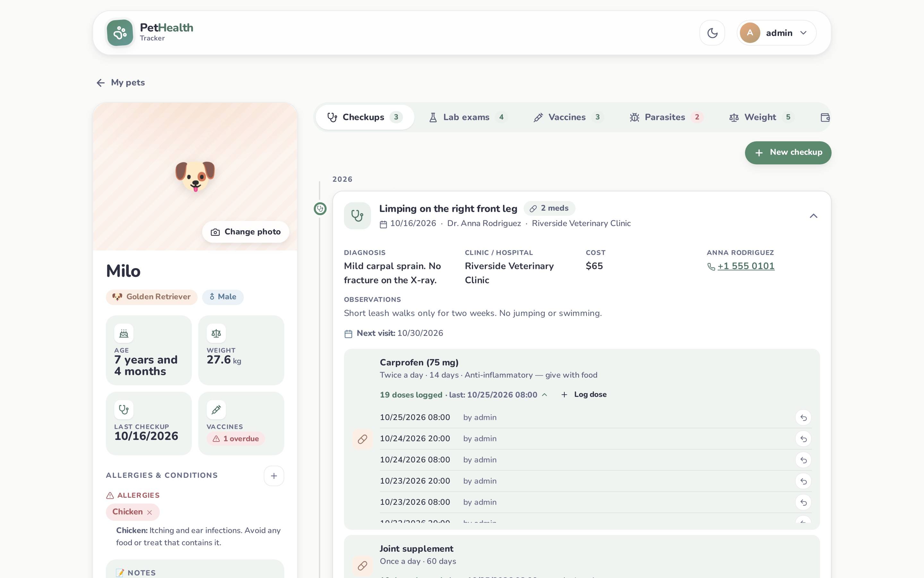
Task: Undo the dose logged 10/25/2026 08:00
Action: (x=803, y=417)
